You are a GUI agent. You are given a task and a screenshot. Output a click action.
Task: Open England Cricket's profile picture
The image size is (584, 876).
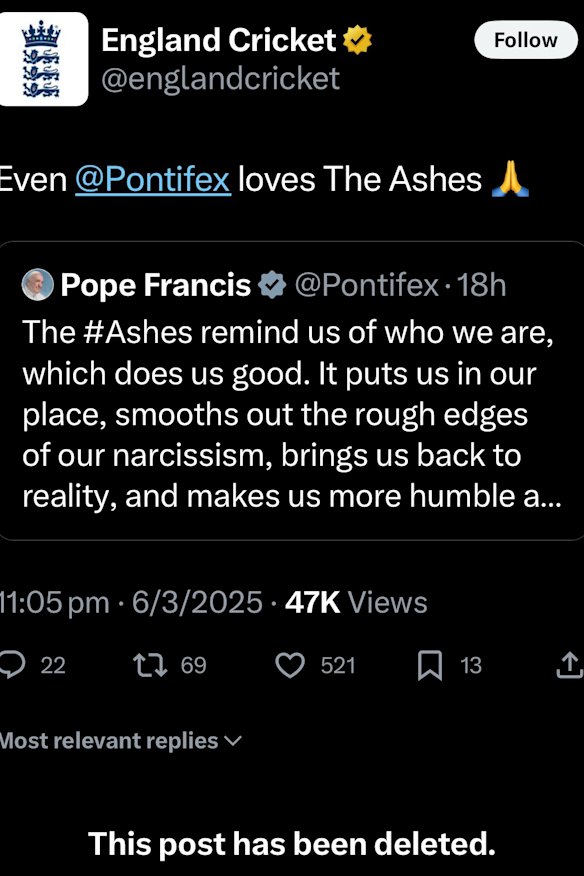[x=44, y=55]
